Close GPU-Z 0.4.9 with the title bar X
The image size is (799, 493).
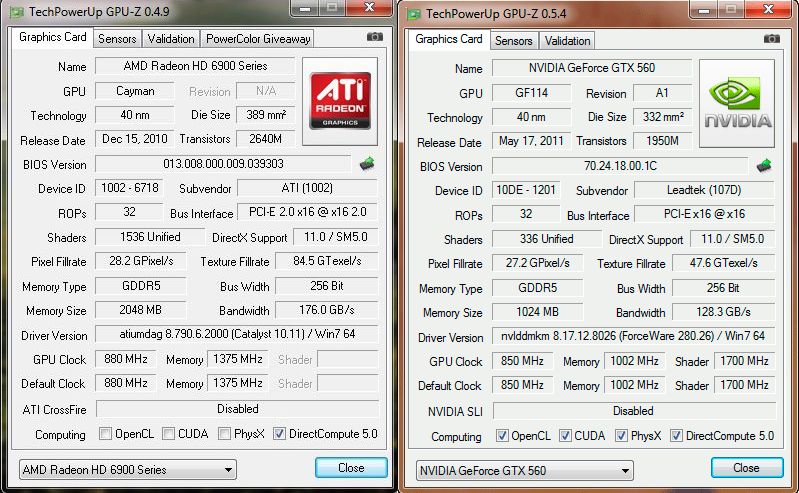tap(369, 8)
